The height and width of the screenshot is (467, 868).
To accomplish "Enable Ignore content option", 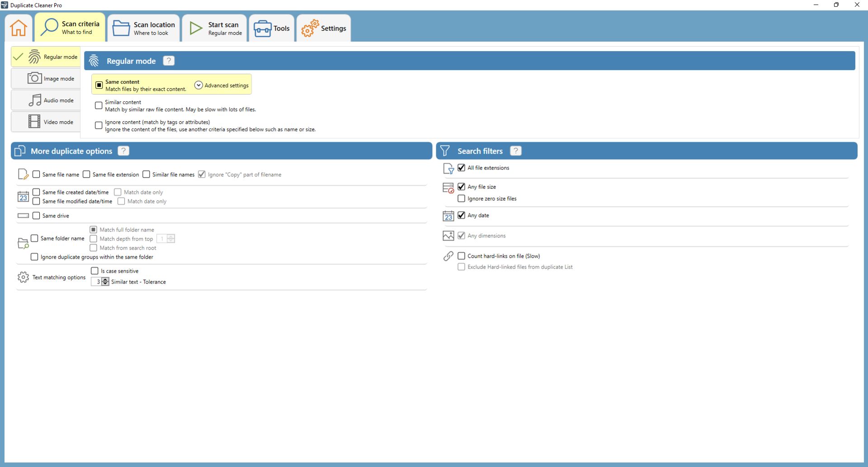I will (x=99, y=125).
